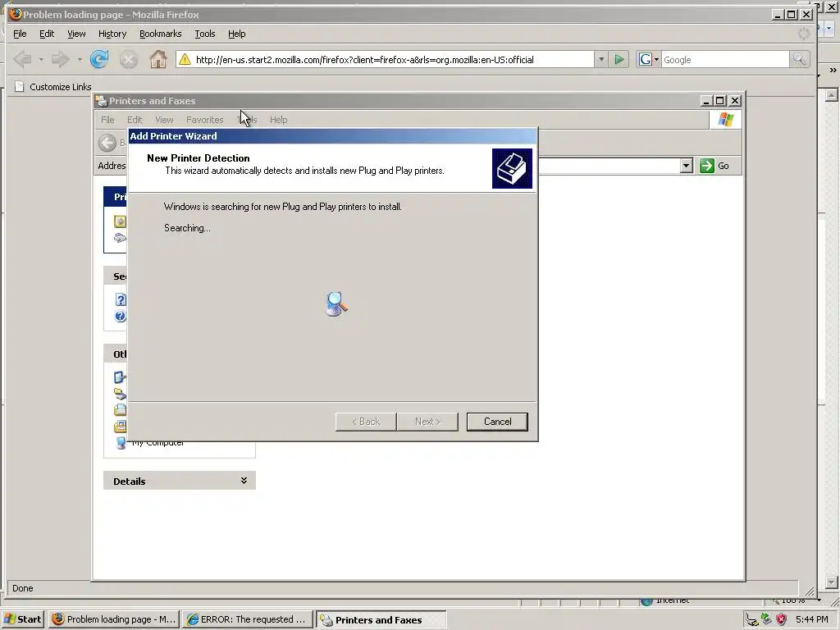Click Firefox title bar icon
This screenshot has width=840, height=630.
coord(16,15)
